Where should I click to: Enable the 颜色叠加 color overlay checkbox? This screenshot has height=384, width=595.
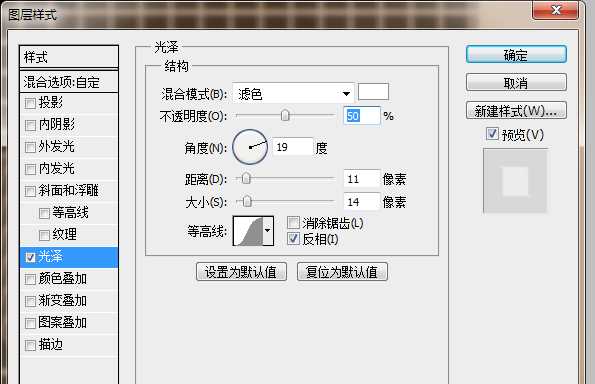(x=30, y=279)
